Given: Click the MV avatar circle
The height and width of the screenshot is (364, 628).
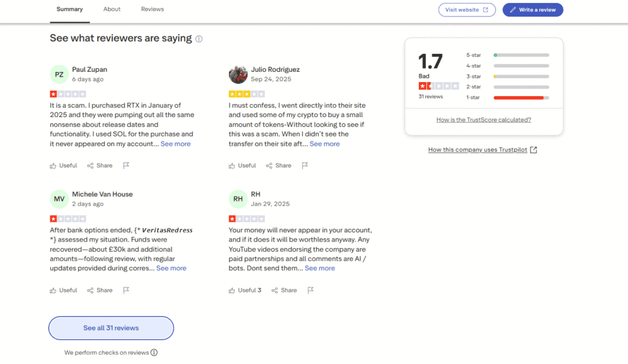Looking at the screenshot, I should (x=59, y=199).
